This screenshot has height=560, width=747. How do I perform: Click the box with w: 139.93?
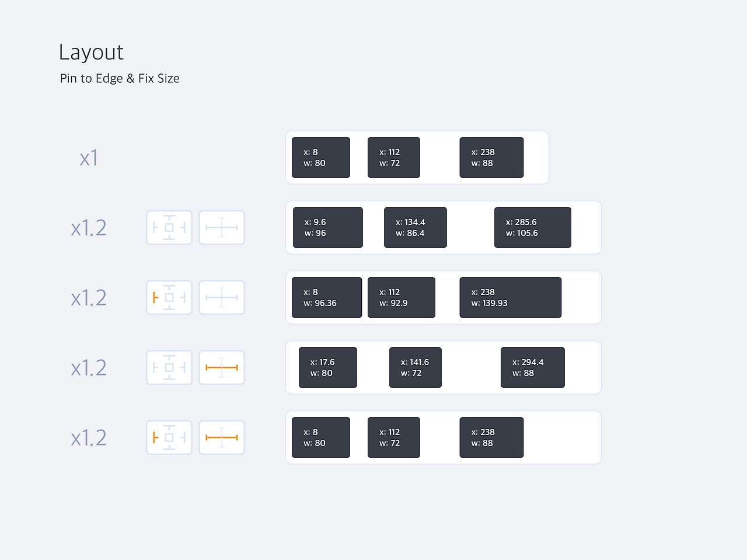511,297
